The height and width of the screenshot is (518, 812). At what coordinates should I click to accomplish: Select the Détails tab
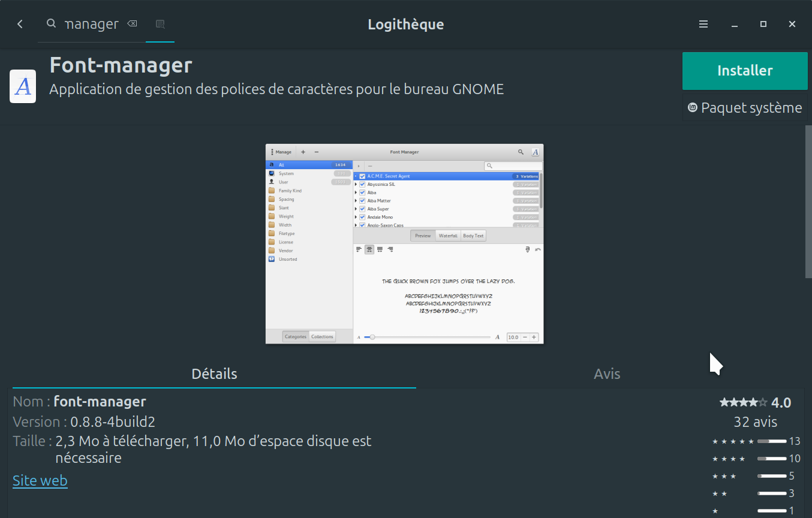(x=214, y=374)
